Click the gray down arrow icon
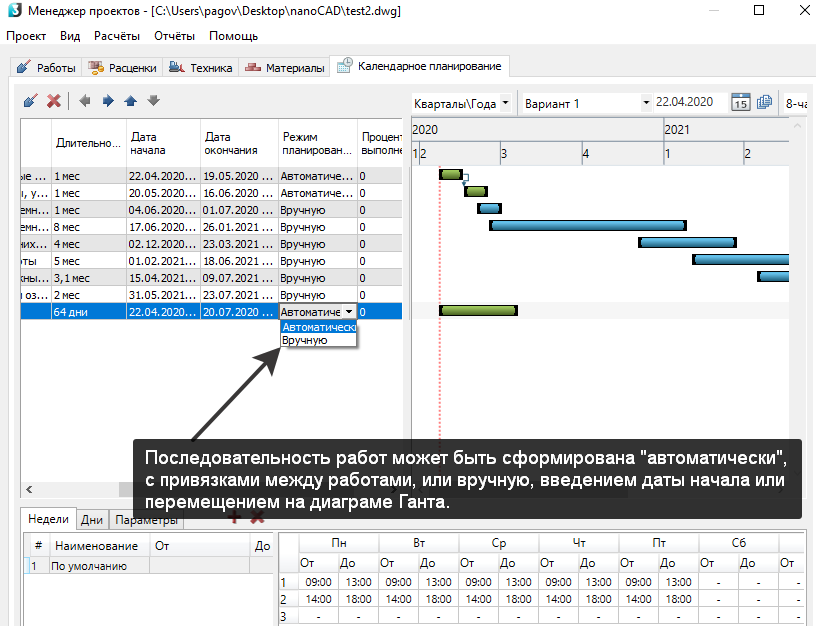Screen dimensions: 816x626 153,100
